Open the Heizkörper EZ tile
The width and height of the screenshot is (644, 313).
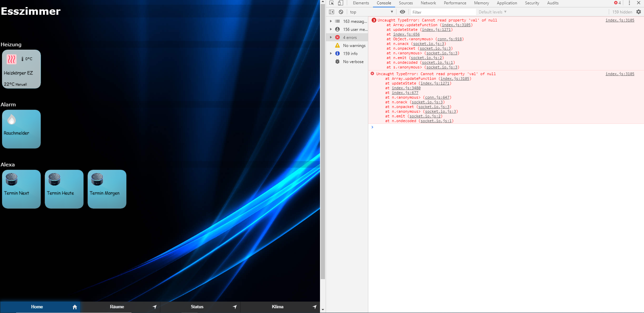click(21, 69)
